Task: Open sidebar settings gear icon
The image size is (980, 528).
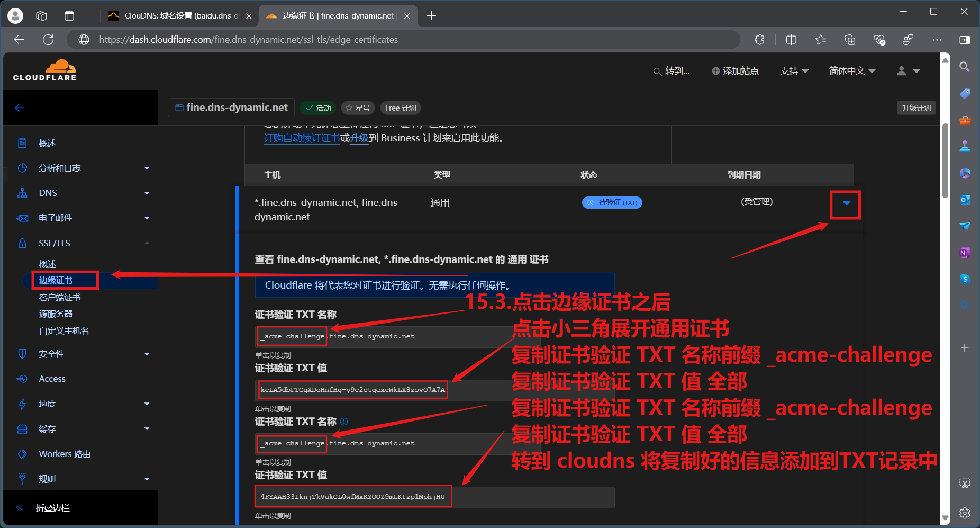Action: tap(965, 513)
